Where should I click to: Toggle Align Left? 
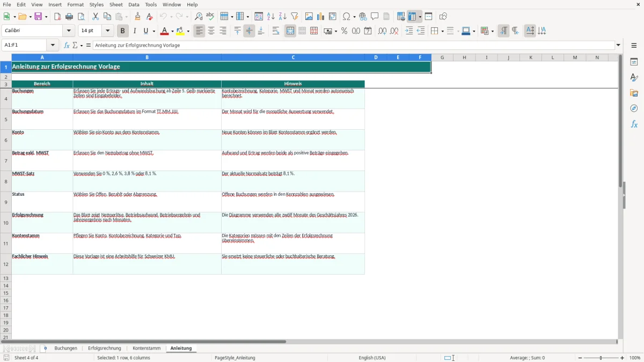coord(199,31)
